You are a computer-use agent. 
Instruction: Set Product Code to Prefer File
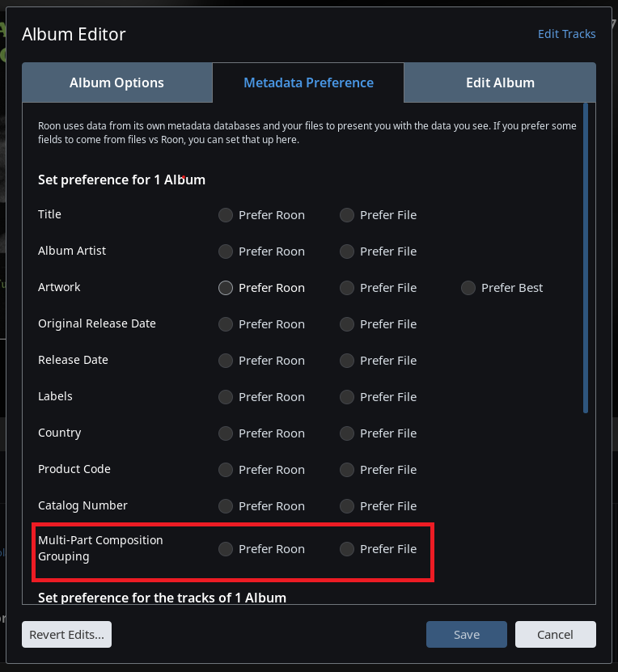pyautogui.click(x=347, y=470)
